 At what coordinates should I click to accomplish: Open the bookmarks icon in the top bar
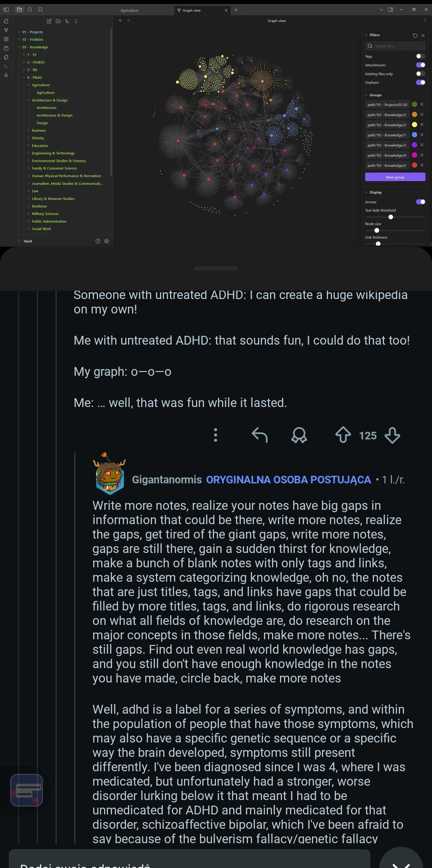40,10
